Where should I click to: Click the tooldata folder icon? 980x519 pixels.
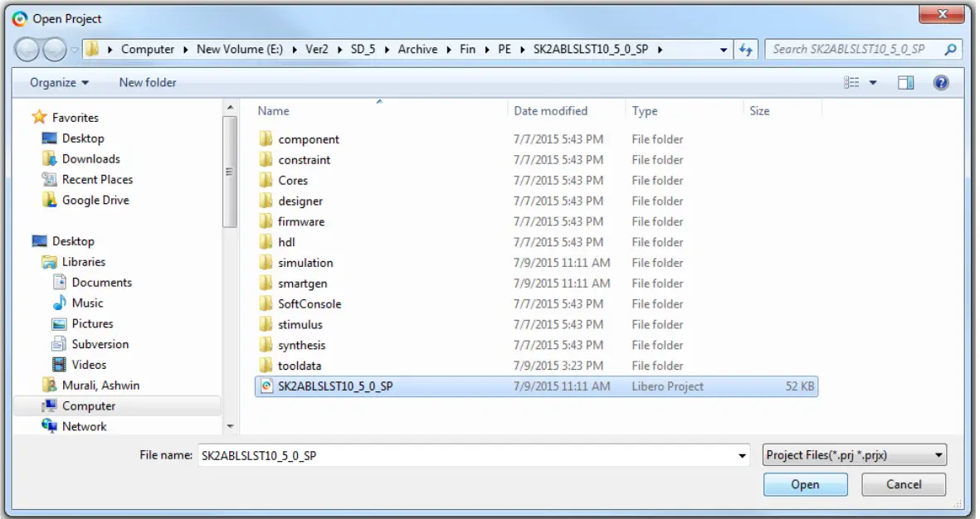coord(266,366)
